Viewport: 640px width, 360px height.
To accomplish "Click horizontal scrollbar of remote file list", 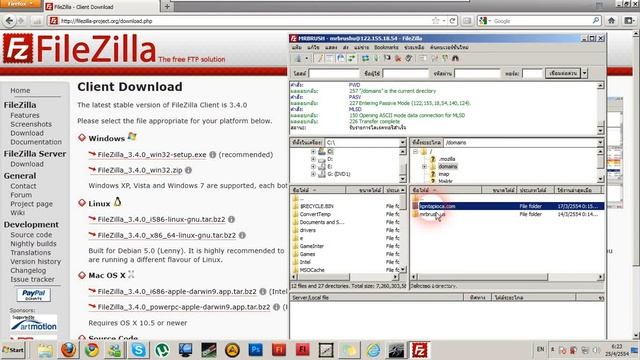I will (x=507, y=277).
